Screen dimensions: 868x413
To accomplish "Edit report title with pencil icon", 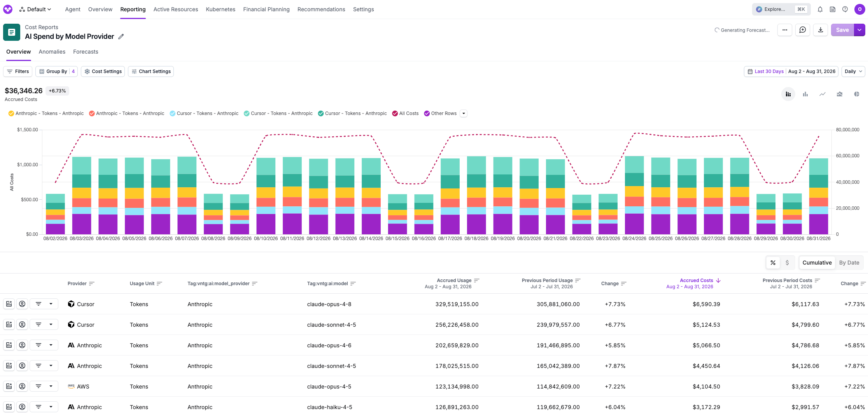I will pos(121,37).
